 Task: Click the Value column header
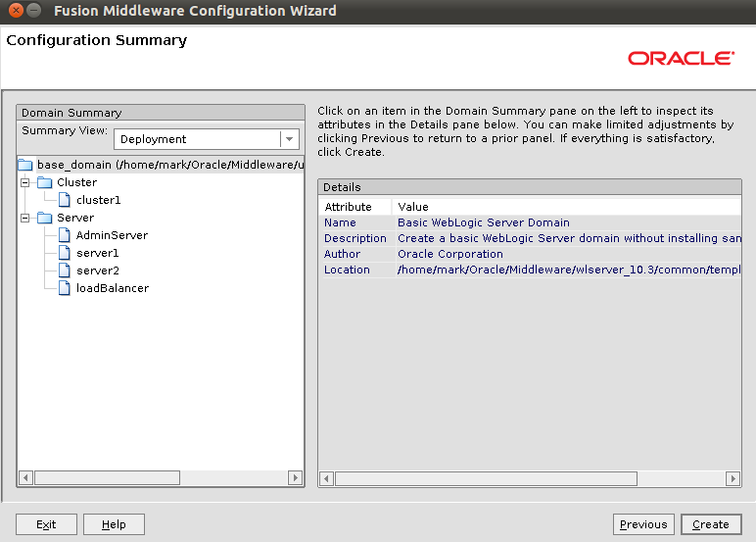click(x=413, y=207)
